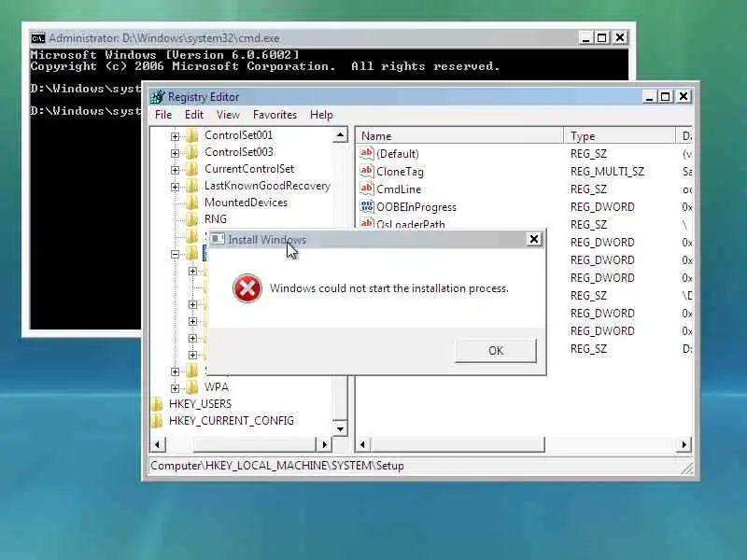
Task: Close the Install Windows error dialog
Action: pyautogui.click(x=534, y=239)
